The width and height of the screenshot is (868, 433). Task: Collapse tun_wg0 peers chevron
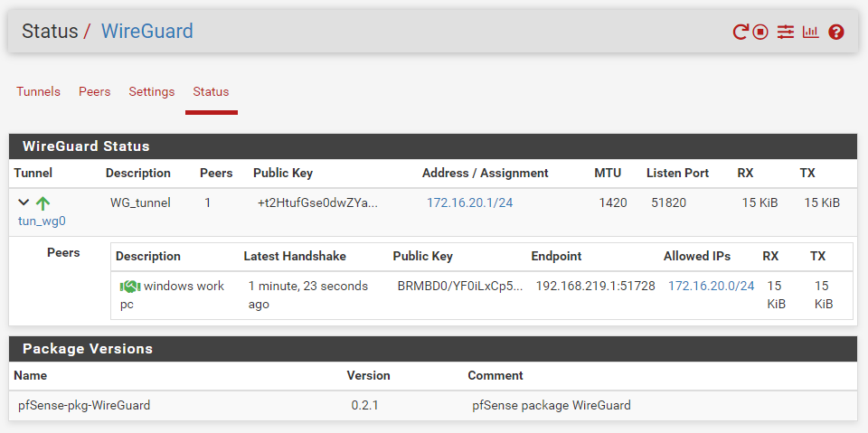pos(24,202)
